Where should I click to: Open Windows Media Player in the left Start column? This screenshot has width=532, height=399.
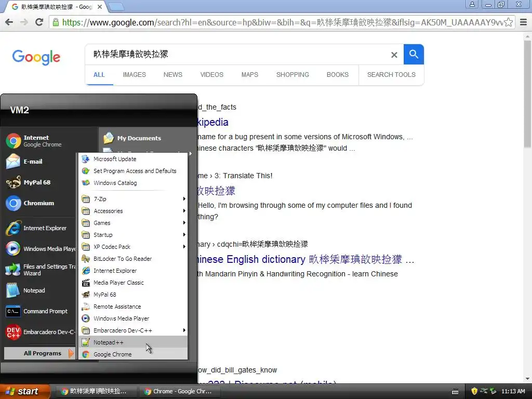tap(39, 249)
